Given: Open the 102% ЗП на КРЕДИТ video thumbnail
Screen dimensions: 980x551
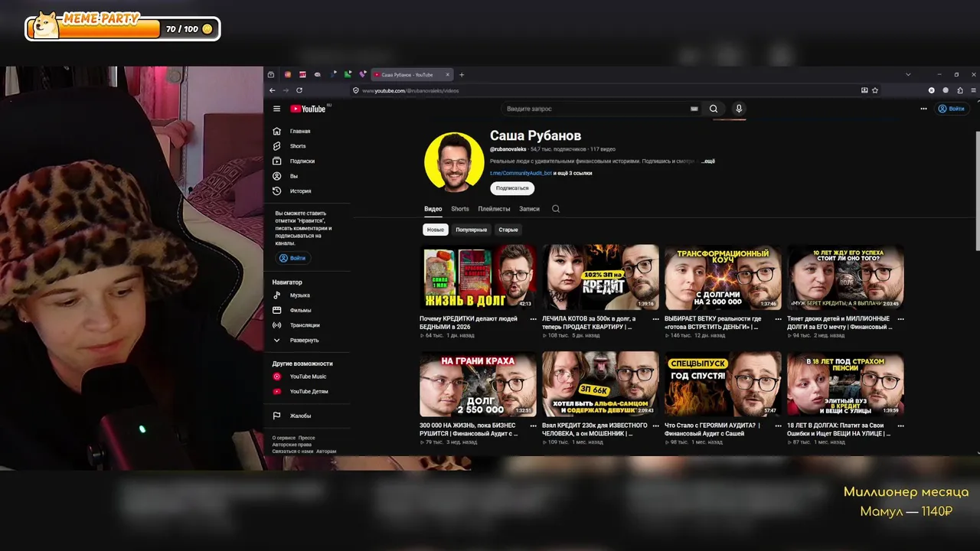Looking at the screenshot, I should tap(600, 277).
